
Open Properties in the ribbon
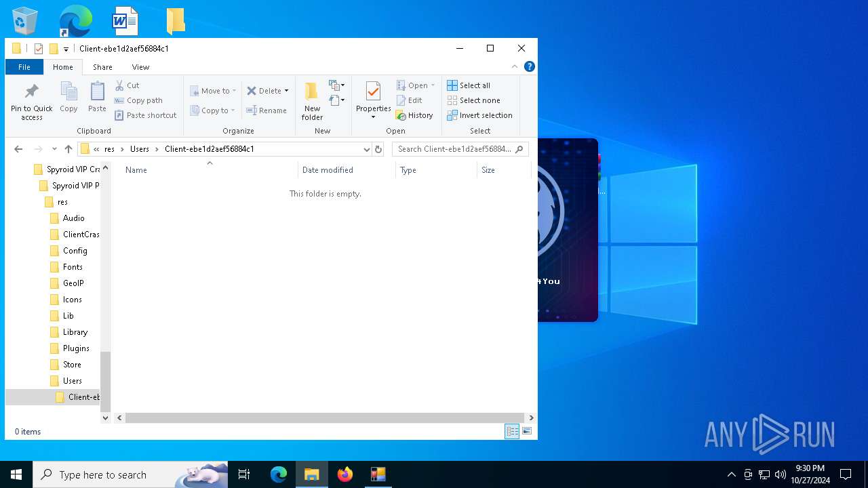tap(374, 100)
